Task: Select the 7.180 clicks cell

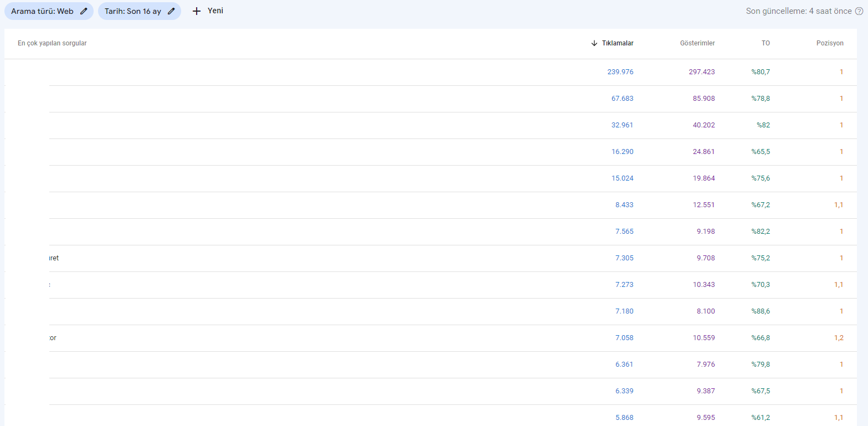Action: [624, 311]
